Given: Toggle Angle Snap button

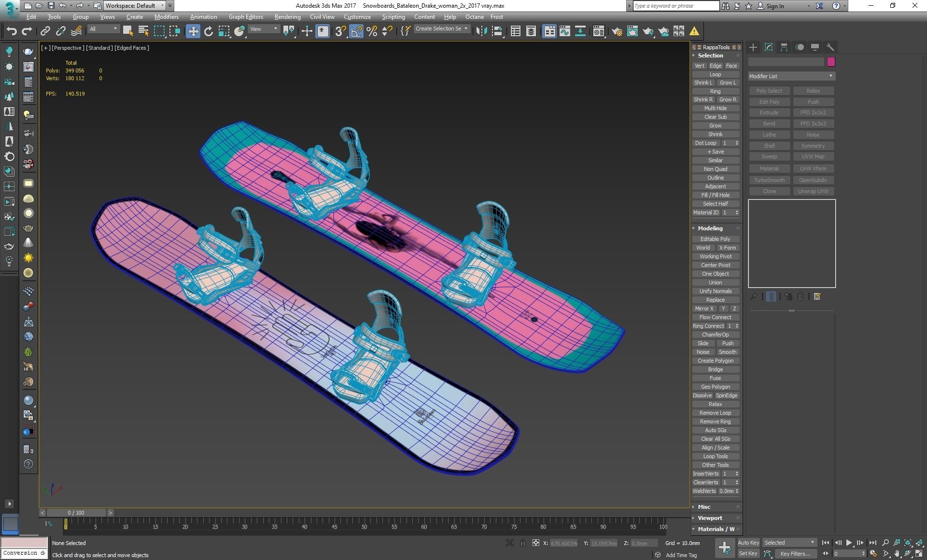Looking at the screenshot, I should coord(356,31).
